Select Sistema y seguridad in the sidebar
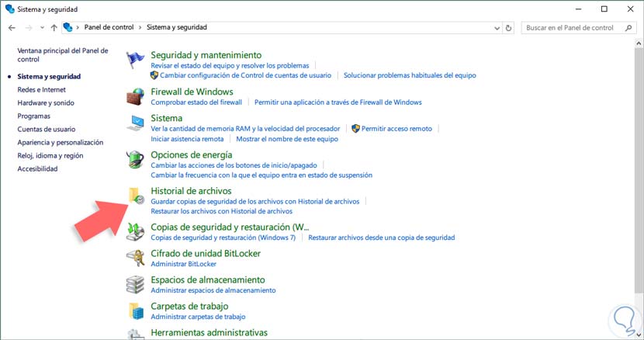This screenshot has height=340, width=644. [x=49, y=77]
